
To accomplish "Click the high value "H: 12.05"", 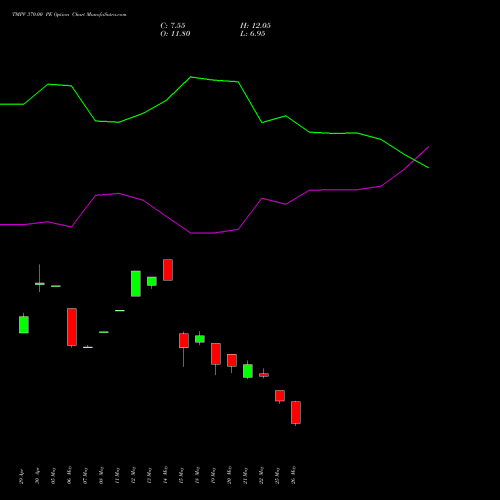I will (x=255, y=26).
